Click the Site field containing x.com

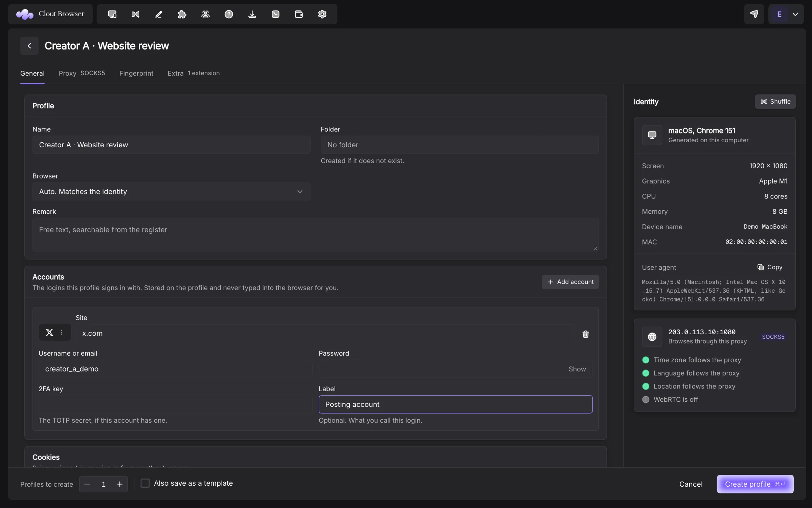click(x=325, y=333)
